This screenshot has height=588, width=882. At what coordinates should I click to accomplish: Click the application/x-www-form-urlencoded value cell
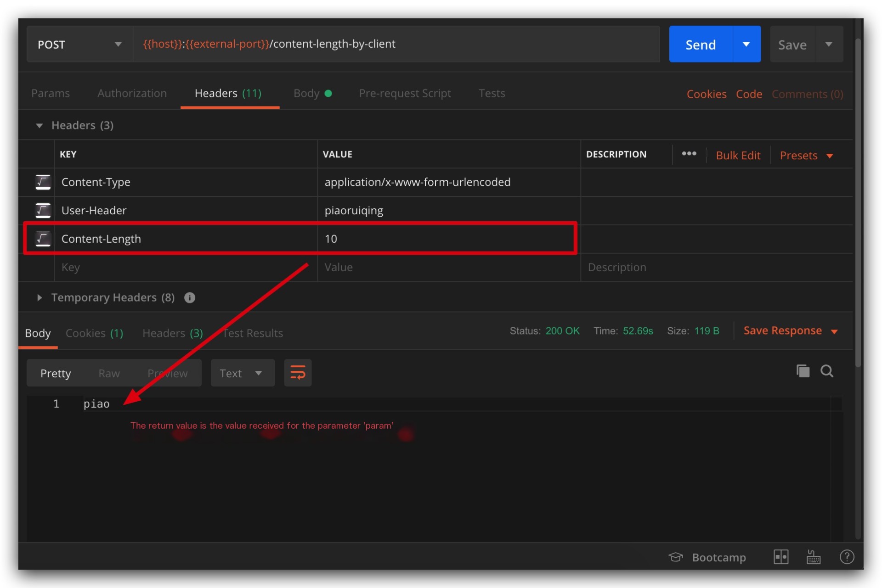pyautogui.click(x=449, y=182)
